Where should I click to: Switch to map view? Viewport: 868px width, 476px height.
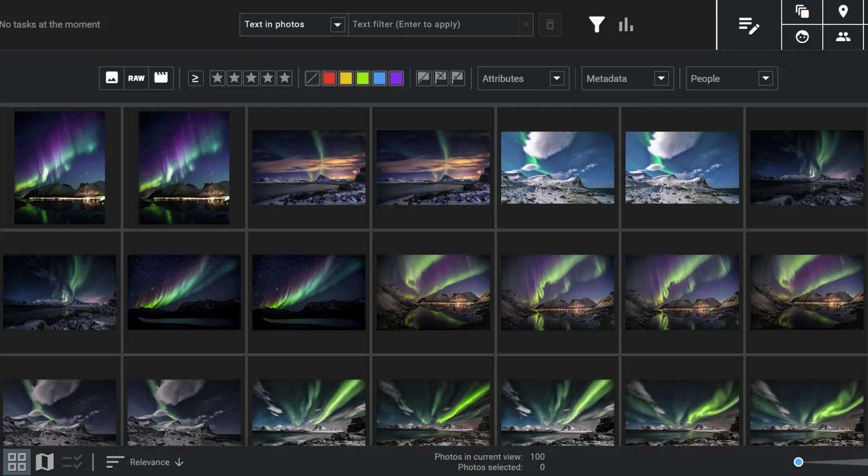click(45, 462)
